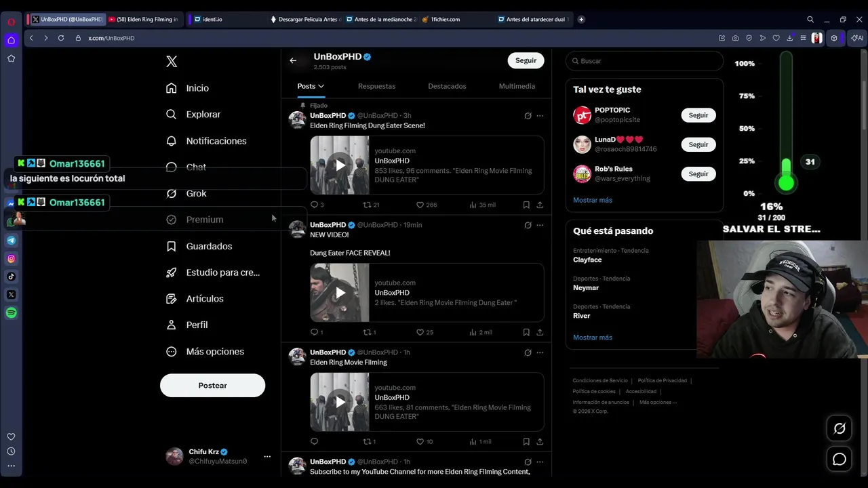Open account menu next to Chifu Krz
Screen dimensions: 868x488
(x=267, y=457)
